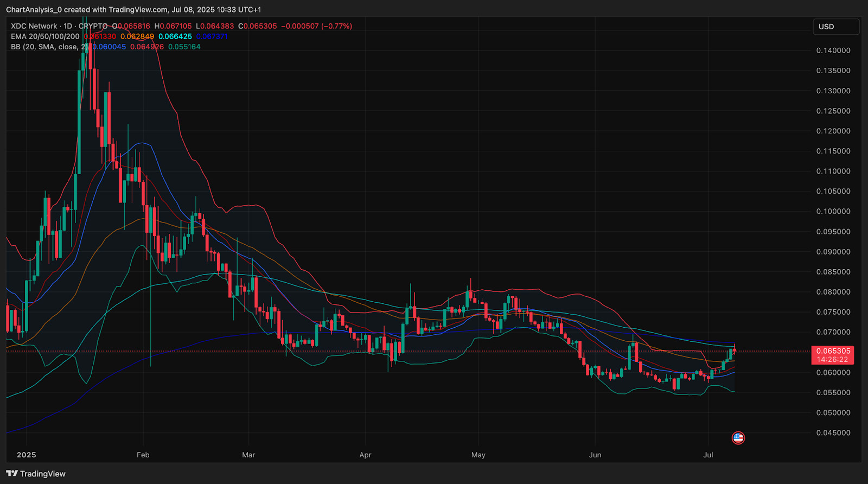Click the TradingView logo at bottom left
The image size is (868, 484).
pos(36,474)
